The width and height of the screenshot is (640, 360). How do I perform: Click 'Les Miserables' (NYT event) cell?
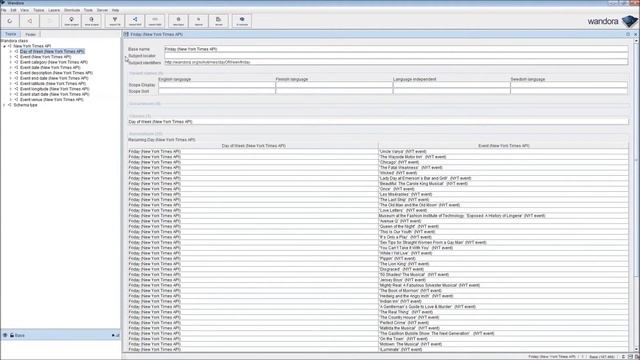click(503, 194)
